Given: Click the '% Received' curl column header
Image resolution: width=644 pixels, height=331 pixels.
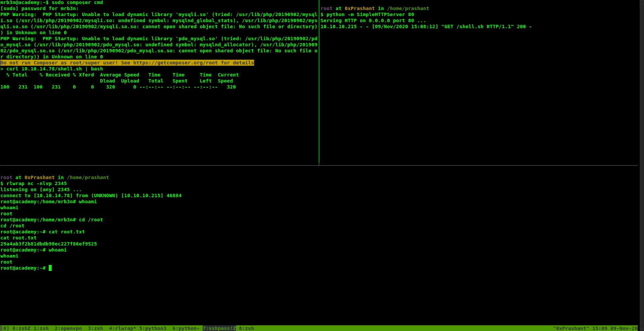Looking at the screenshot, I should click(55, 75).
